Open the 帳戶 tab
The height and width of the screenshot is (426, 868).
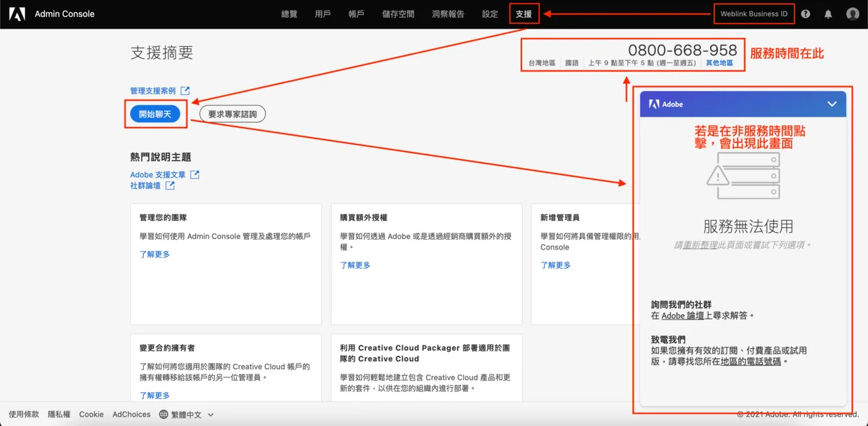(x=357, y=14)
